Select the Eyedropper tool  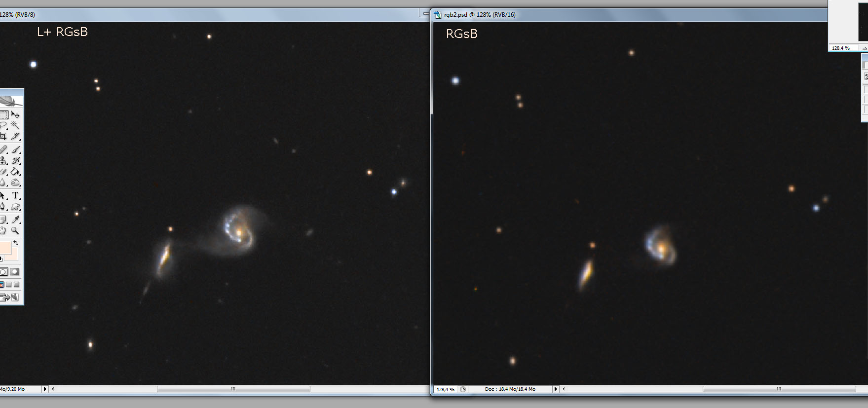point(15,220)
